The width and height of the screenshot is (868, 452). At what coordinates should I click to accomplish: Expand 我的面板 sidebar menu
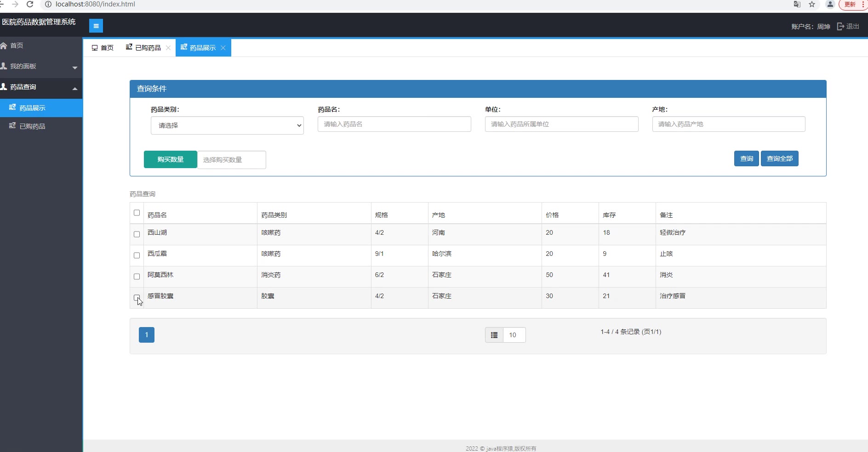(41, 67)
